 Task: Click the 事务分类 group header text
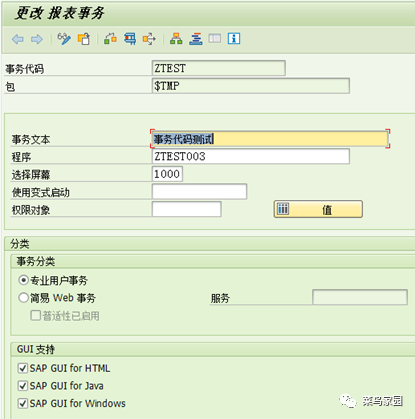pyautogui.click(x=36, y=261)
